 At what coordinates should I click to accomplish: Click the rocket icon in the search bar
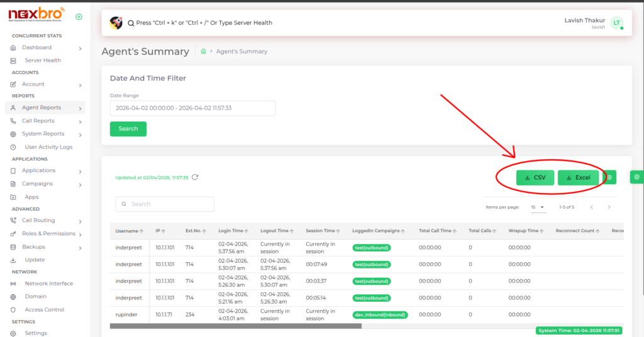(116, 23)
